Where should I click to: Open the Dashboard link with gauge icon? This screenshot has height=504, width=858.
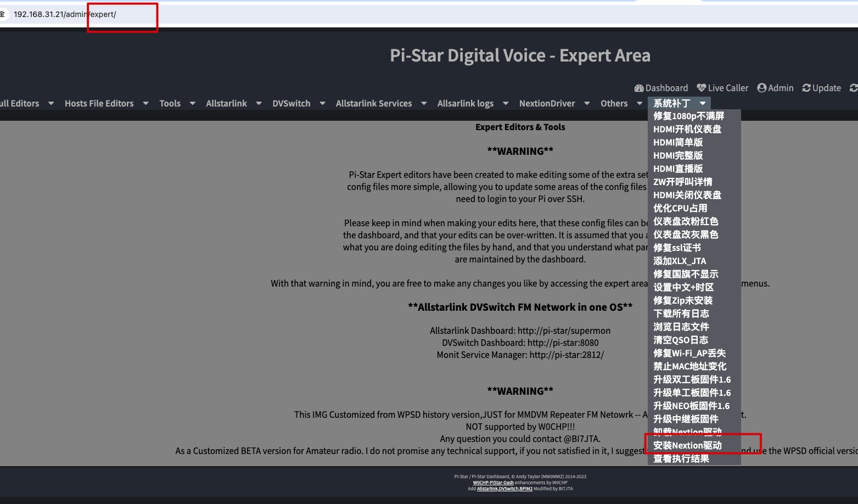[661, 88]
